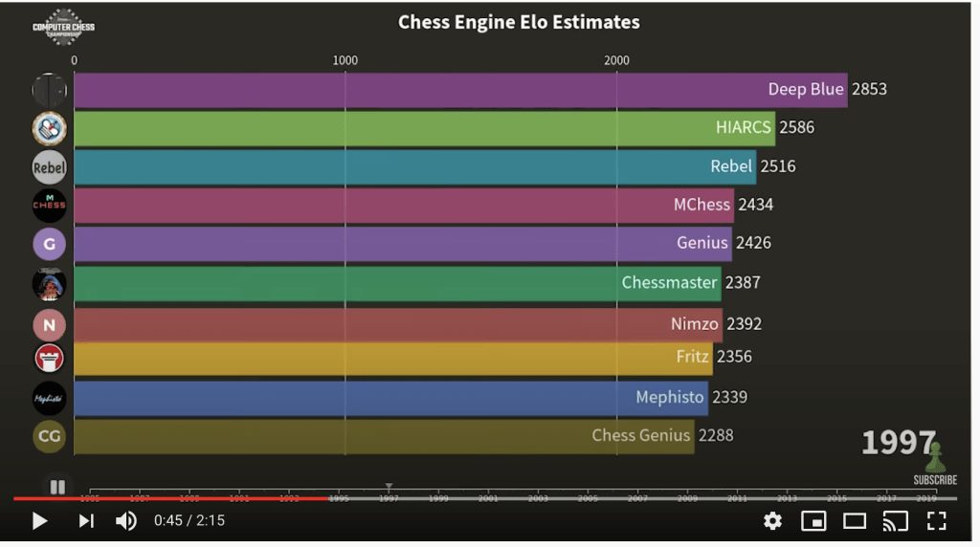This screenshot has width=980, height=547.
Task: Click the Subscribe chess pawn watermark
Action: click(934, 464)
